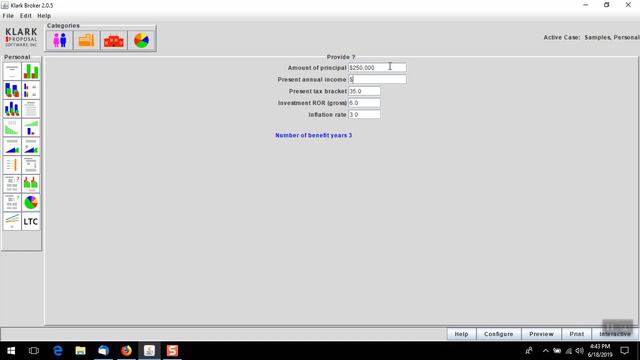
Task: Open the notification center icon
Action: pos(624,351)
